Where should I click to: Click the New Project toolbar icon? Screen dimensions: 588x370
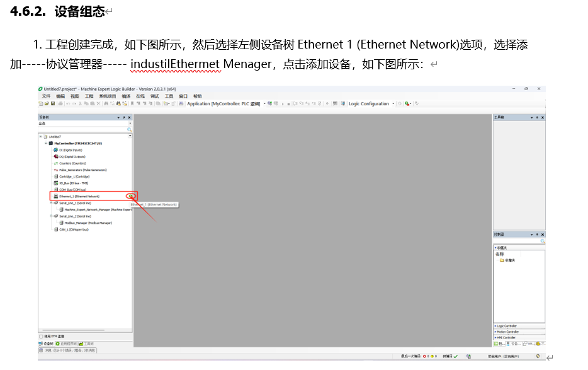41,103
